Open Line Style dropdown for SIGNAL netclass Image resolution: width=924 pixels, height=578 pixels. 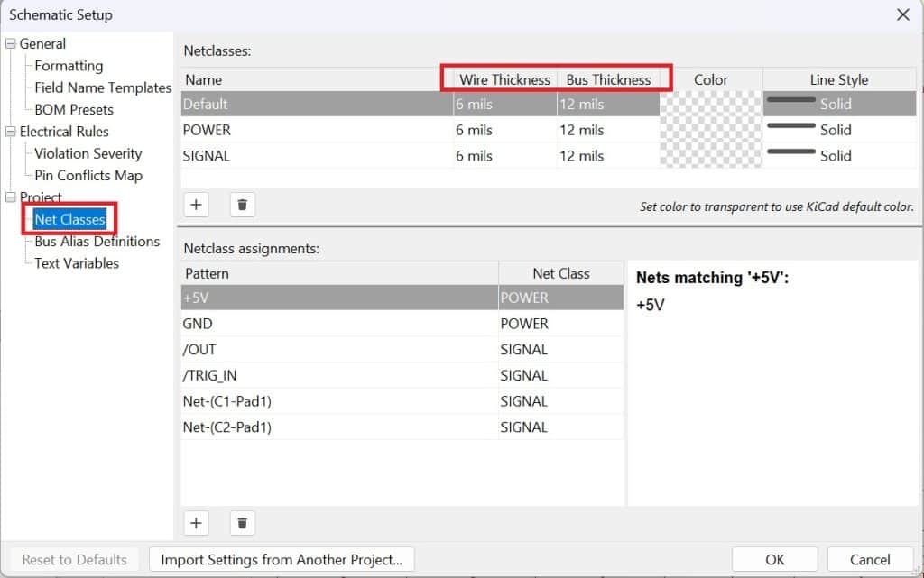click(839, 155)
